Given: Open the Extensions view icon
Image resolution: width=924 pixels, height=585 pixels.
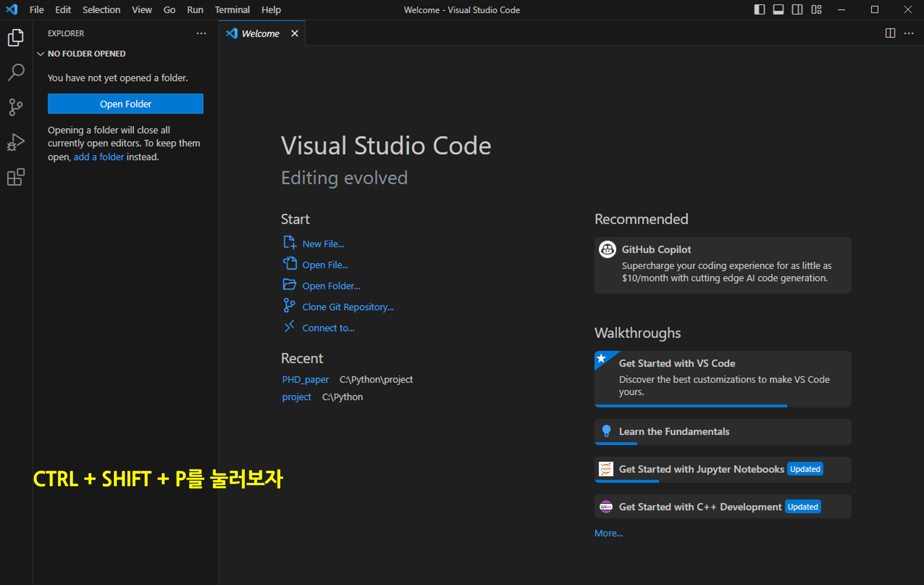Looking at the screenshot, I should pyautogui.click(x=16, y=177).
